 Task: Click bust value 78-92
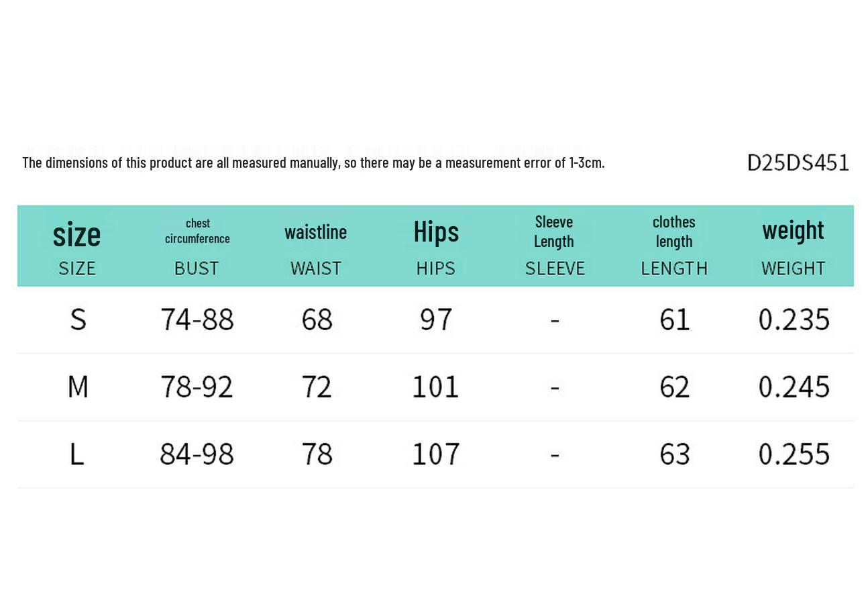click(197, 387)
